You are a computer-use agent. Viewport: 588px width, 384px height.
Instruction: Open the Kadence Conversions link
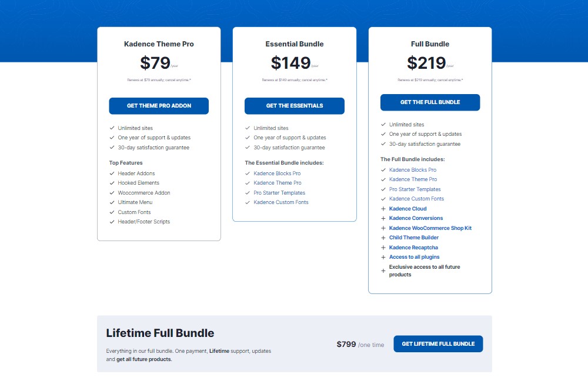click(416, 218)
